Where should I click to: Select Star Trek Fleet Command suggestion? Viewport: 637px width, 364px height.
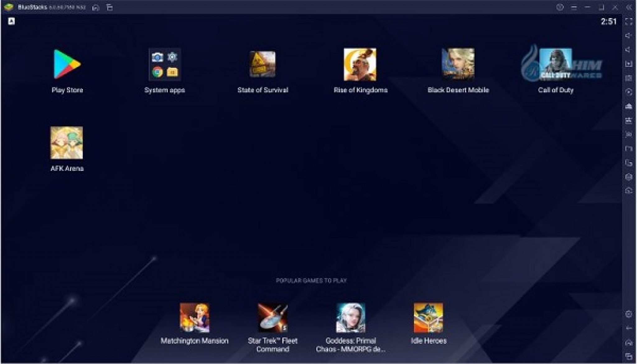pyautogui.click(x=273, y=318)
